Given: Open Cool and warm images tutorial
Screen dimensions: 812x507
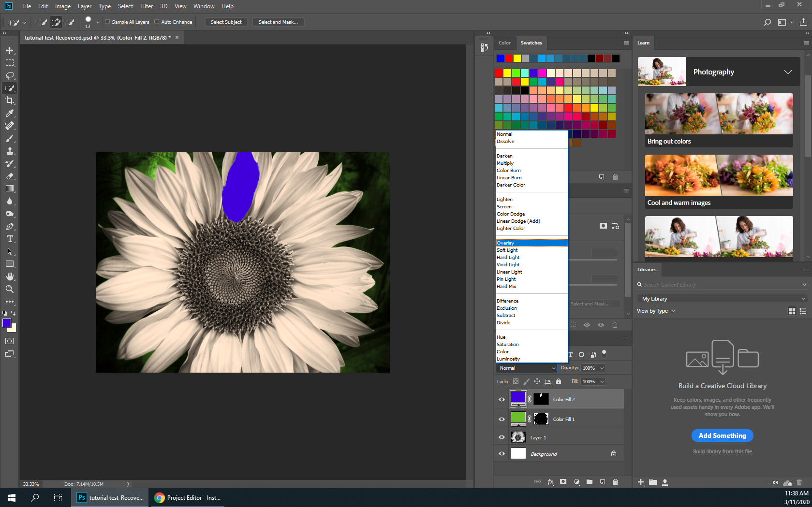Looking at the screenshot, I should pos(719,182).
